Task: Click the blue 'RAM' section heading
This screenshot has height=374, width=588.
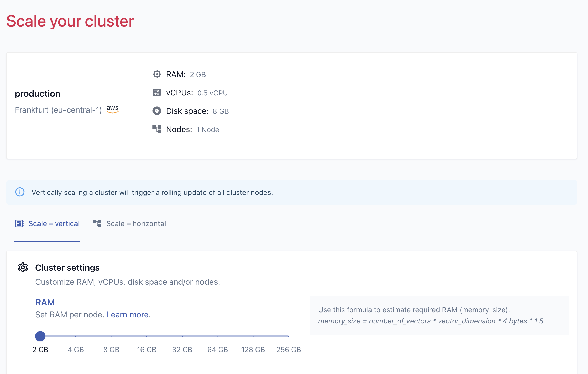Action: coord(45,302)
